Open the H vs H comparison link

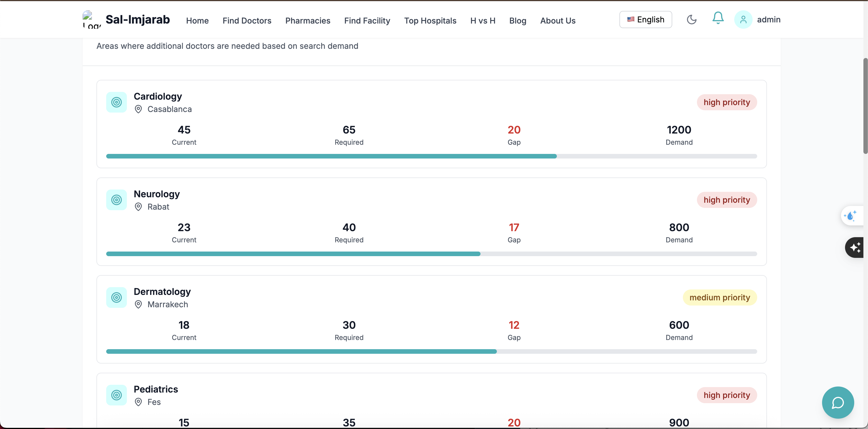[x=483, y=21]
